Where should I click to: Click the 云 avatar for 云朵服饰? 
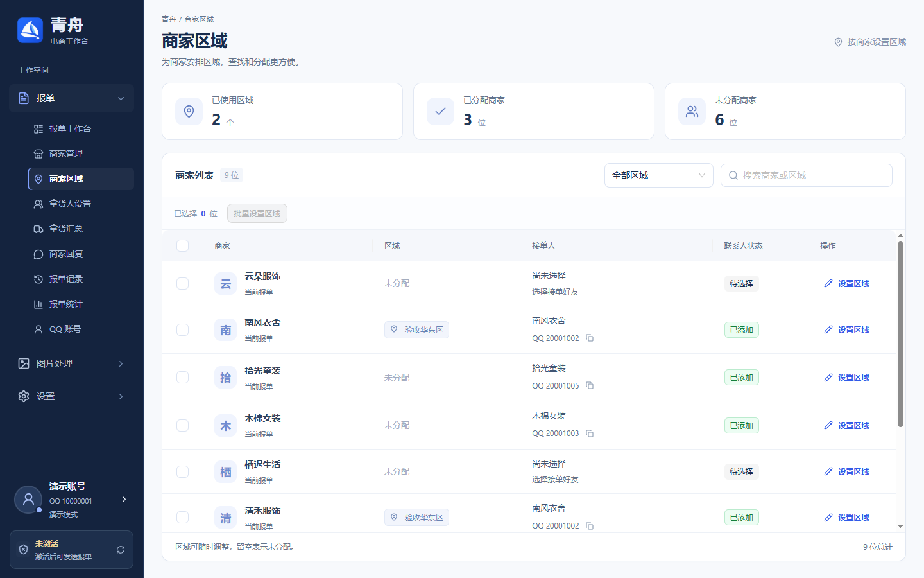(226, 284)
